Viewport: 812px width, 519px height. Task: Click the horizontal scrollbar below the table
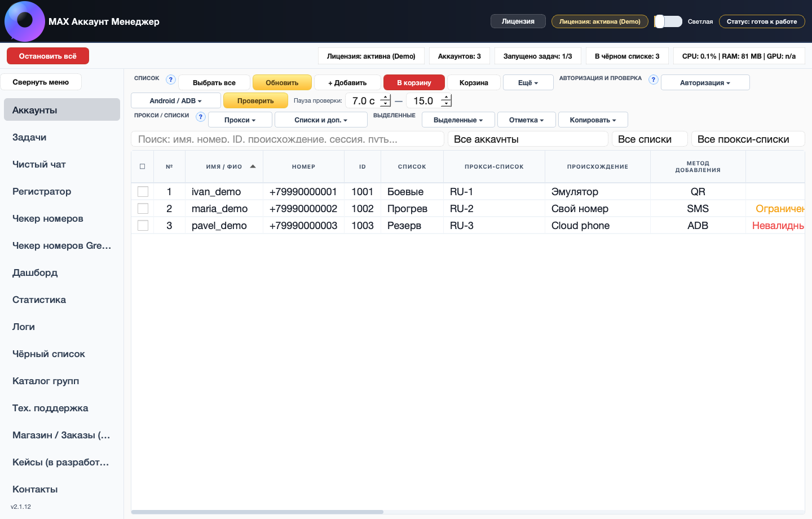tap(257, 512)
